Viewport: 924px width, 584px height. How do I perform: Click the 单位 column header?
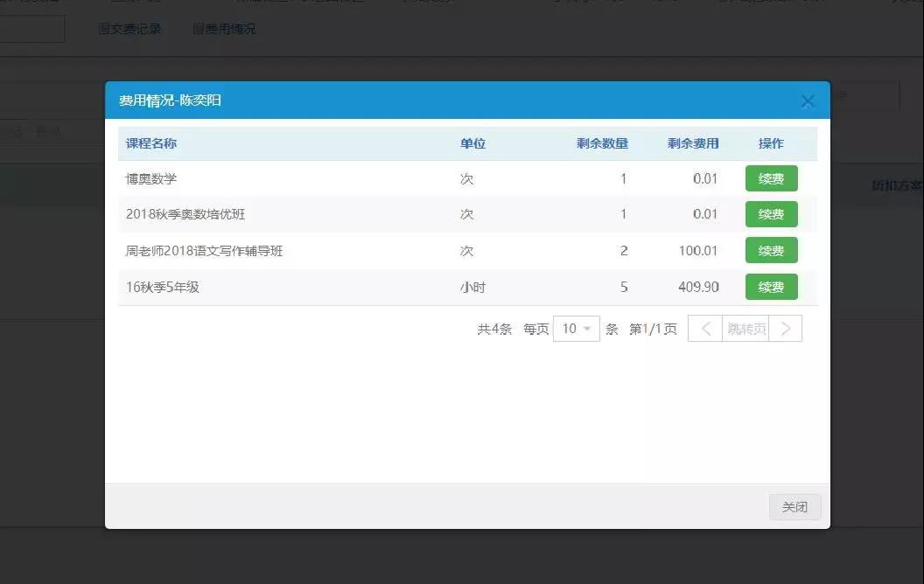(472, 143)
